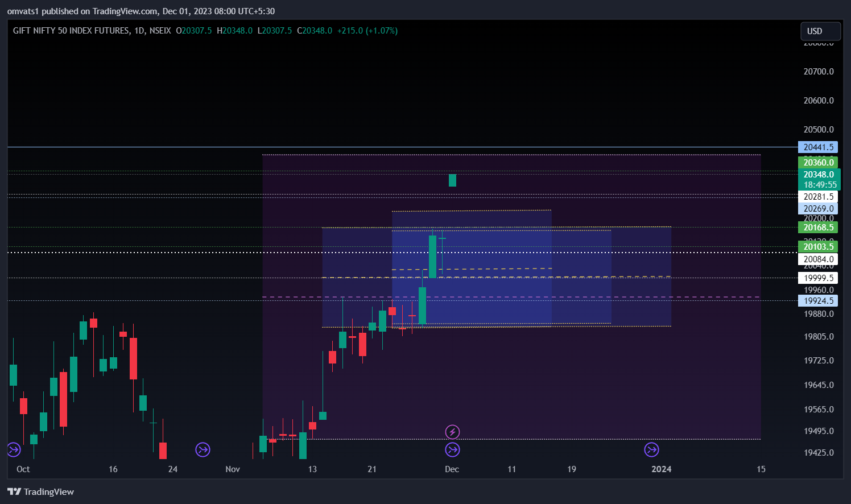
Task: Select the green 20360.0 price label
Action: pos(818,163)
